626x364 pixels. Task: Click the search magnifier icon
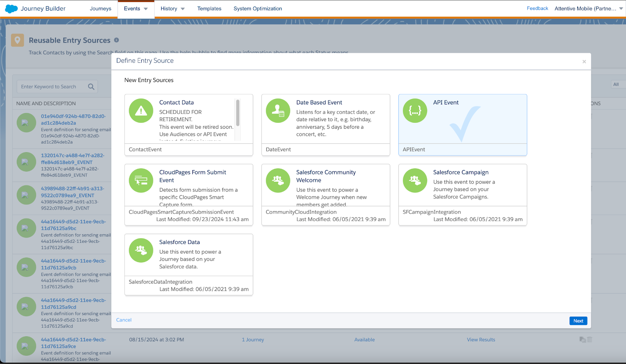pyautogui.click(x=91, y=87)
